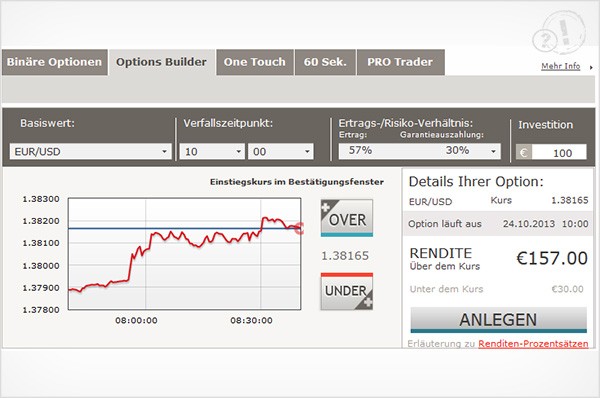
Task: Click the Option läuft aus label
Action: [x=445, y=224]
